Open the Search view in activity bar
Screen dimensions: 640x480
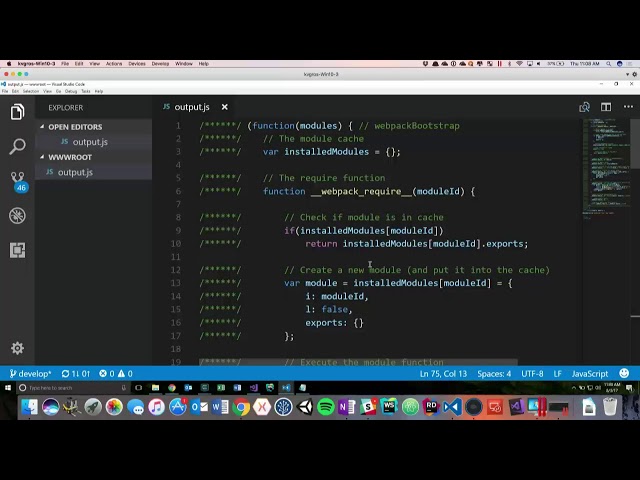pyautogui.click(x=17, y=146)
